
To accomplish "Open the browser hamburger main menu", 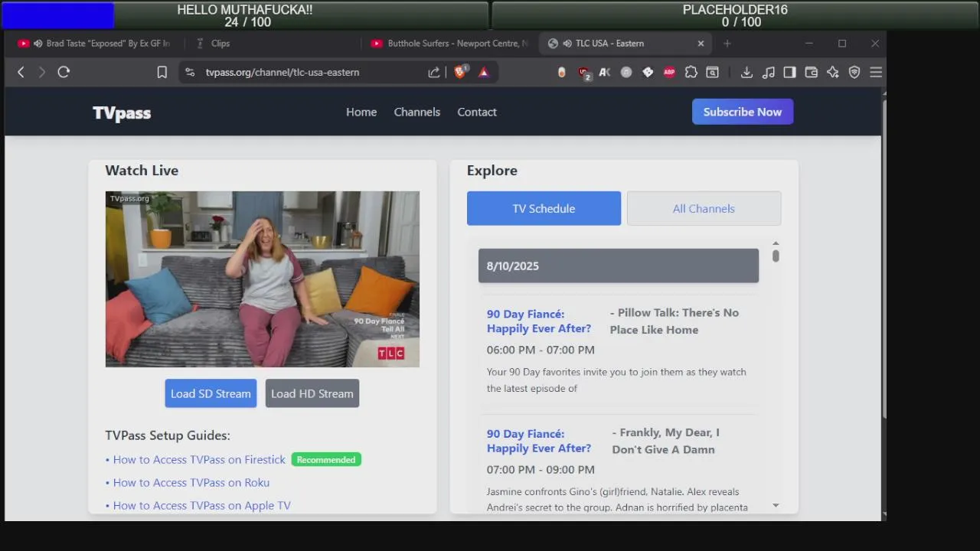I will tap(876, 72).
